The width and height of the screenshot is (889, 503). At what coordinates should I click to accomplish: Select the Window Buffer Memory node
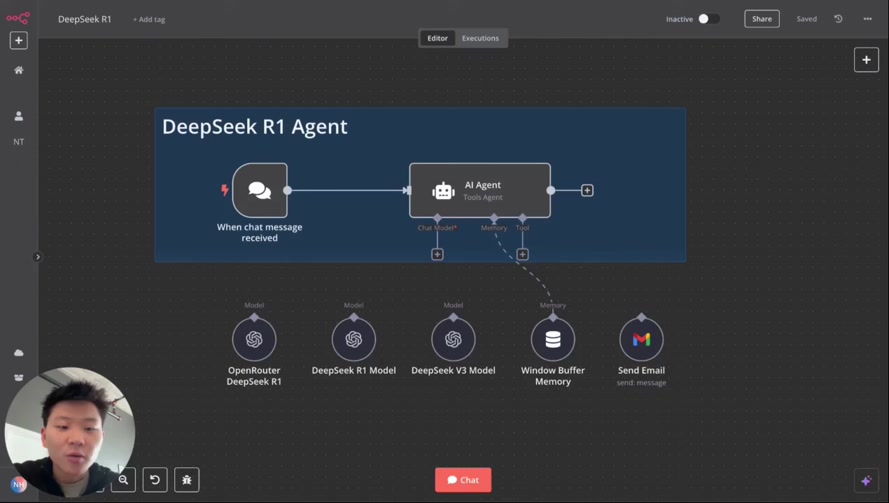click(x=553, y=339)
